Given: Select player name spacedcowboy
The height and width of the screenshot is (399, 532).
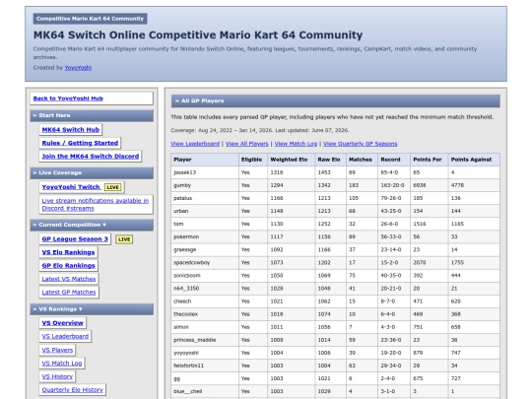Looking at the screenshot, I should (x=192, y=263).
